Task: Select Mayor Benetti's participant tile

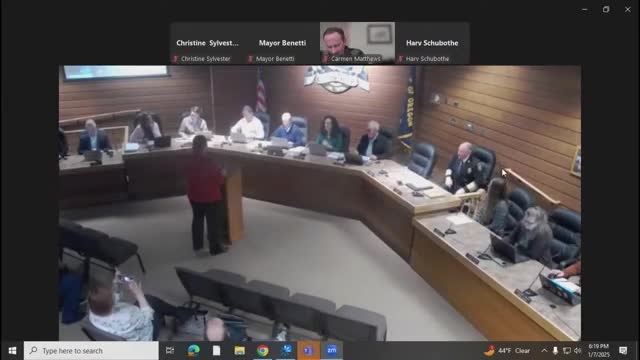Action: click(x=282, y=43)
